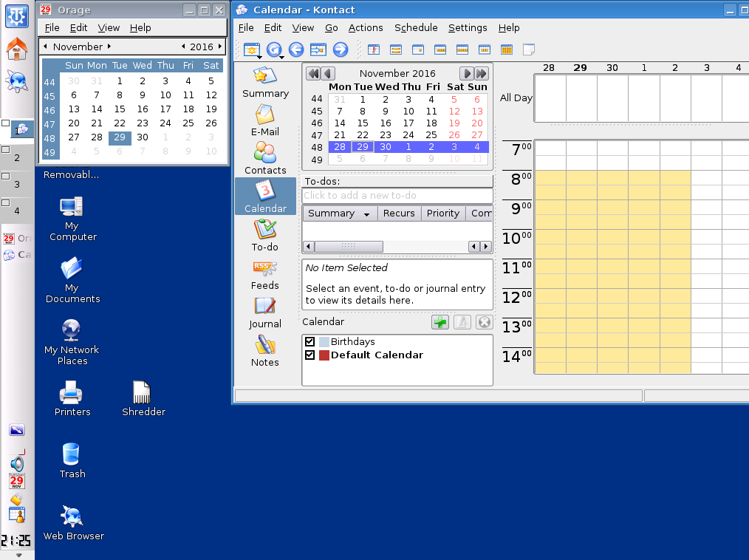Click the edit calendar pencil button
Screen dimensions: 749x560
click(x=462, y=323)
